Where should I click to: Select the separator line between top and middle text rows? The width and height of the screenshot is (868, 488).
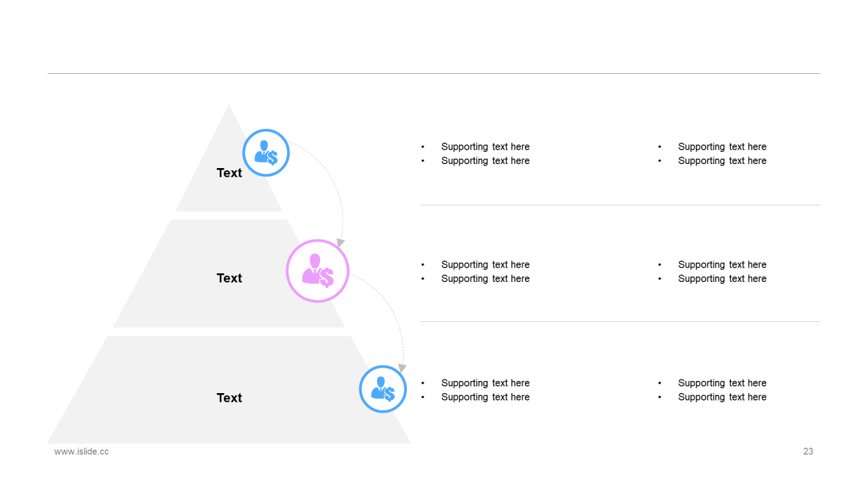(620, 205)
